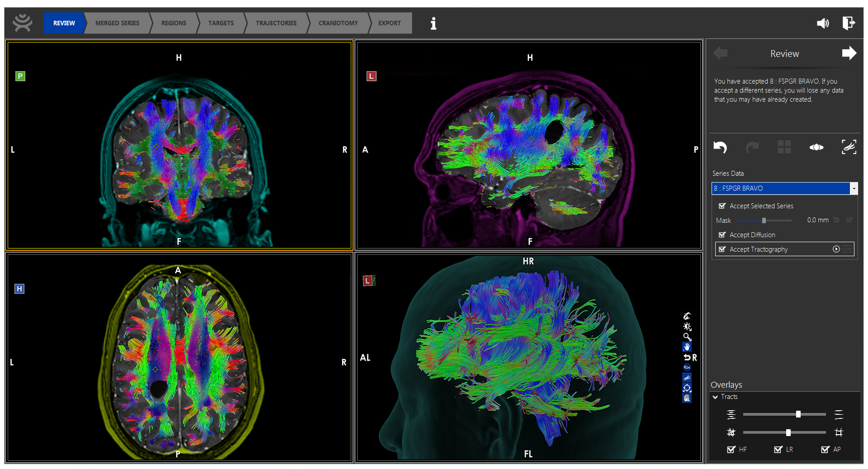Toggle the Accept Diffusion checkbox
This screenshot has width=868, height=469.
pos(722,235)
